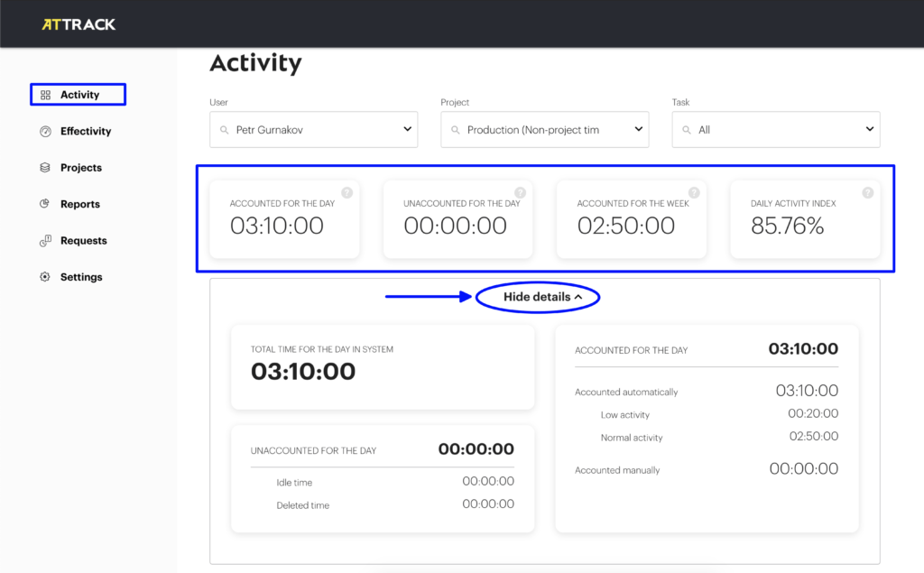Click the Project field label
Screen dimensions: 924x573
[x=455, y=102]
